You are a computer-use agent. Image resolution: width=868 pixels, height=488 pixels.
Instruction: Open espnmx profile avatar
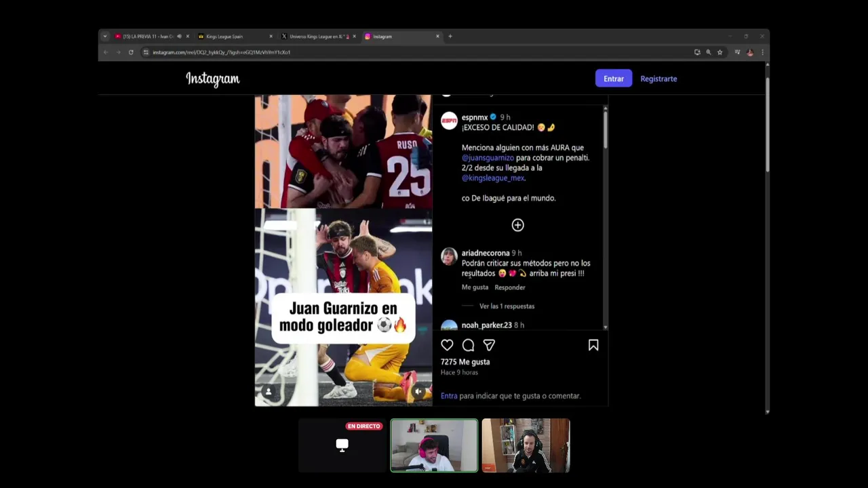pos(449,121)
